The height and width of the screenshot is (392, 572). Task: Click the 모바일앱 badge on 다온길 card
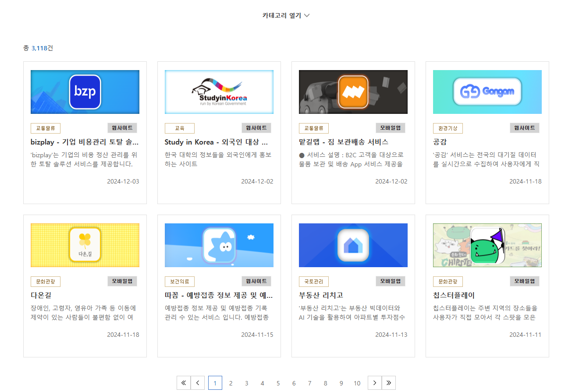[122, 281]
